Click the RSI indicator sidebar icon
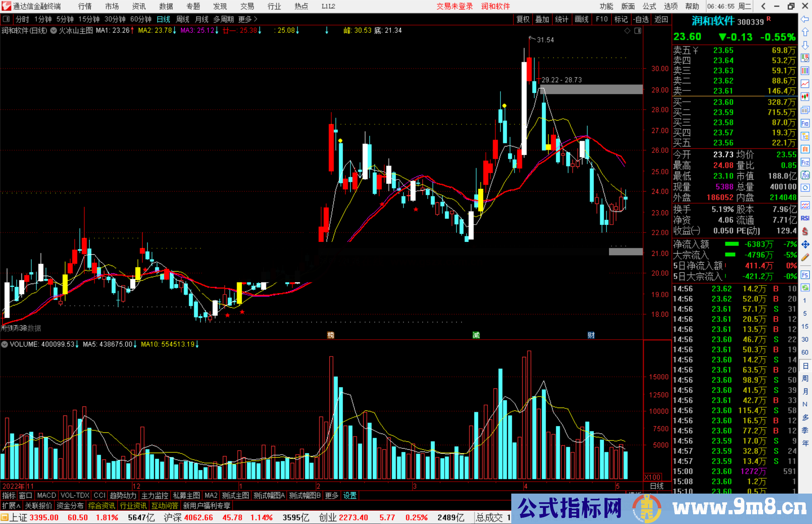 pos(805,218)
